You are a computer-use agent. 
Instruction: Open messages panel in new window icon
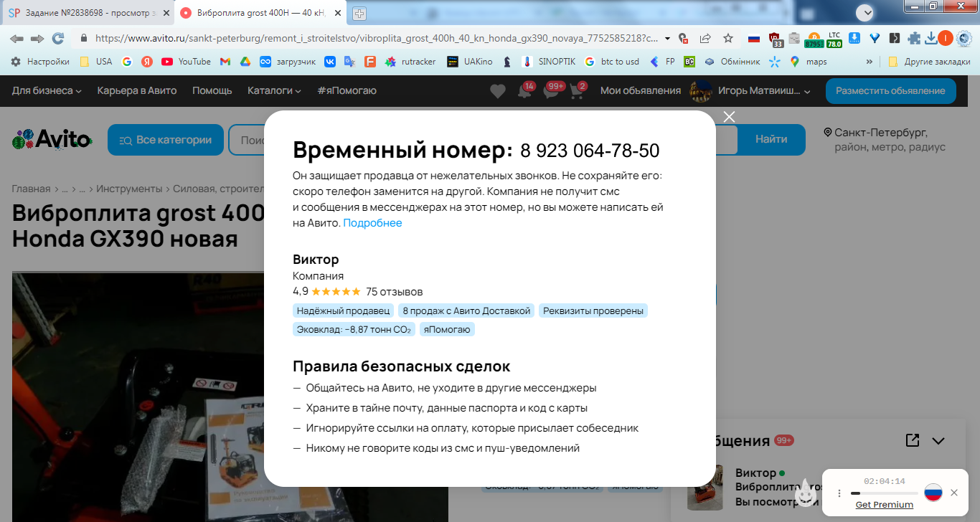click(x=913, y=440)
